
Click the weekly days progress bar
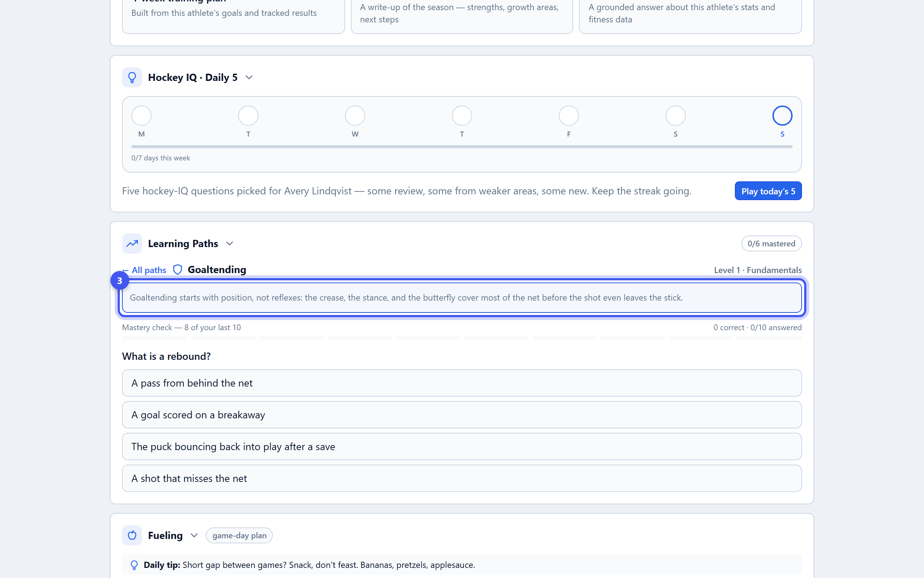click(462, 146)
